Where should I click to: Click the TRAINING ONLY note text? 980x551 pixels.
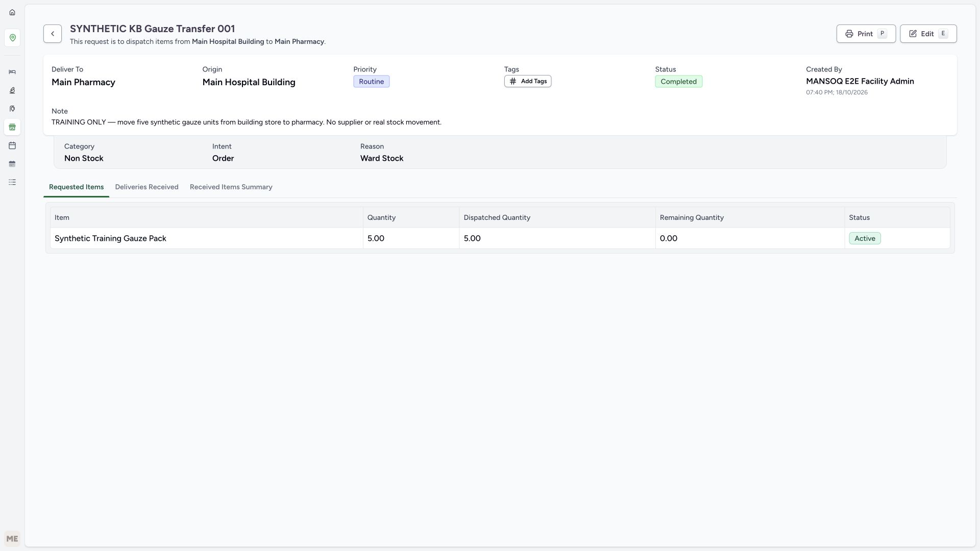pos(246,122)
